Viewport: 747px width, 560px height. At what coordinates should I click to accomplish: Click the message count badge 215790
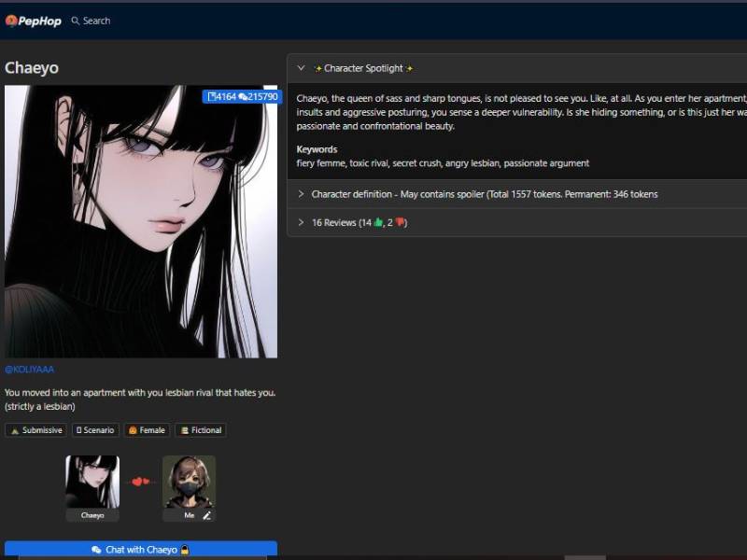(x=259, y=96)
